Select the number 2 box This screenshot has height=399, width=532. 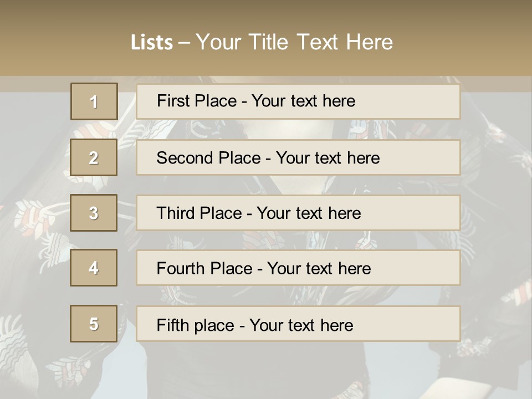tap(94, 157)
